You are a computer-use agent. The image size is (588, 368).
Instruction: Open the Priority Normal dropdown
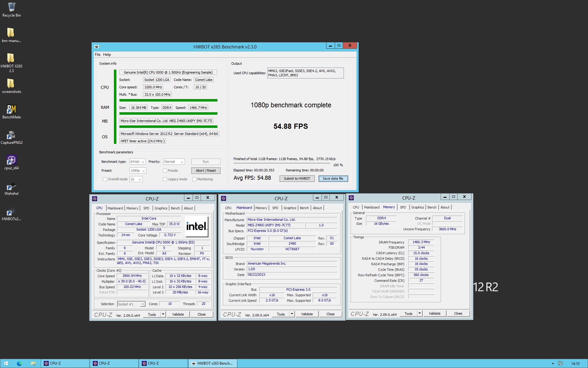[174, 162]
